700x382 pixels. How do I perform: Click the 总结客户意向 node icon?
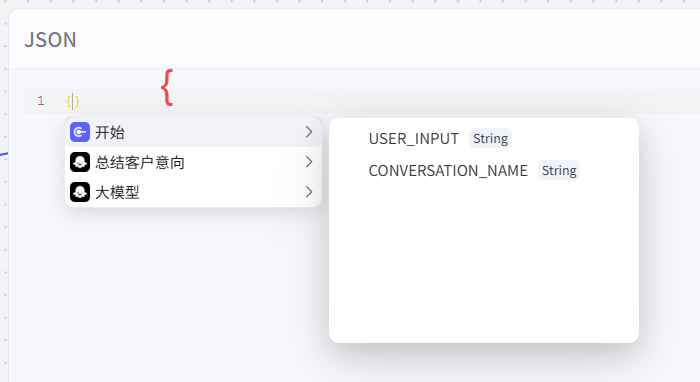coord(80,162)
